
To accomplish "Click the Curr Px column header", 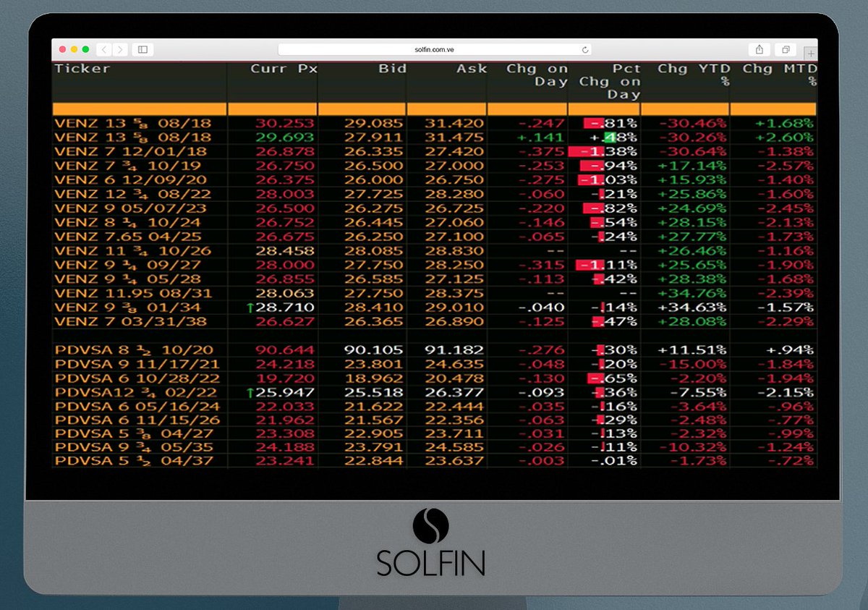I will 284,69.
